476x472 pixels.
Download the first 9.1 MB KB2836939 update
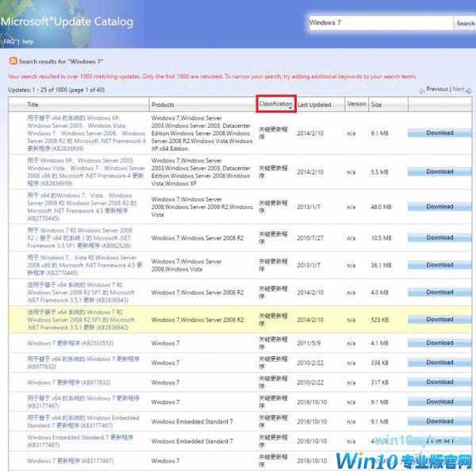click(440, 133)
